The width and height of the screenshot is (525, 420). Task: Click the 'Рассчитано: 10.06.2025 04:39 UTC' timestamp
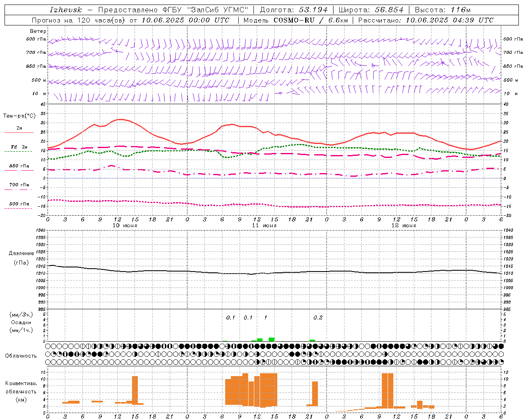click(426, 20)
